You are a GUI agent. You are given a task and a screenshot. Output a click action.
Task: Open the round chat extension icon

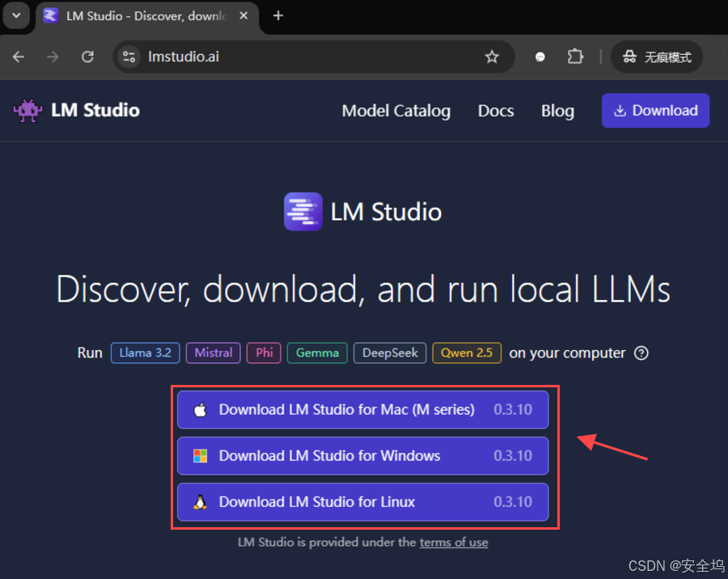coord(540,57)
